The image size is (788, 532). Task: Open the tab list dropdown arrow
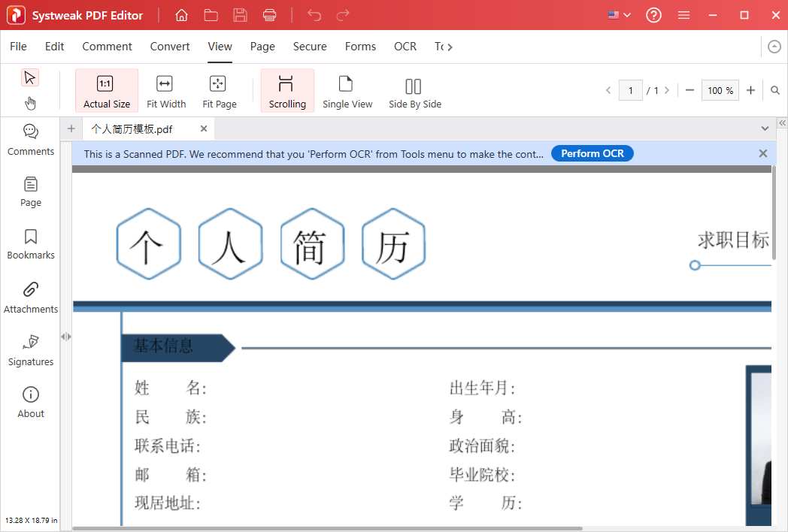765,128
